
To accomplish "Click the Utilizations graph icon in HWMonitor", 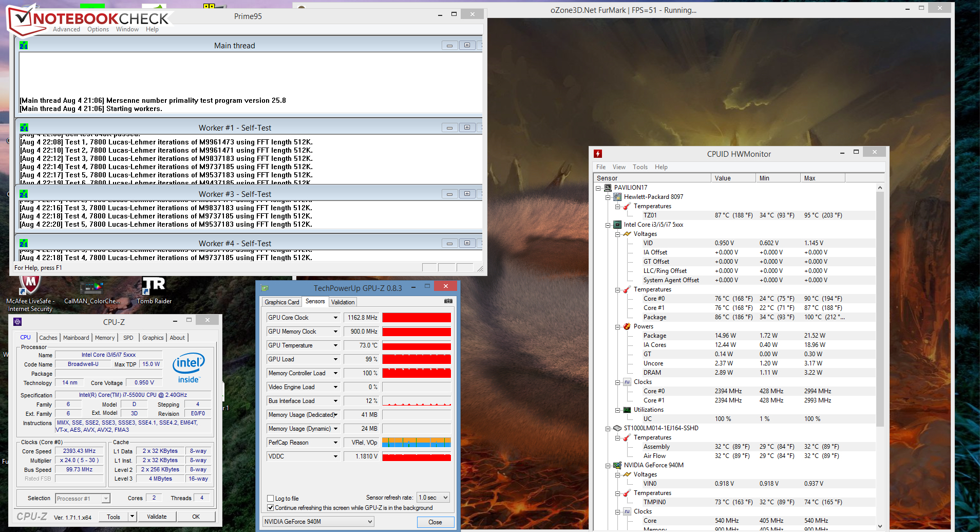I will coord(627,410).
